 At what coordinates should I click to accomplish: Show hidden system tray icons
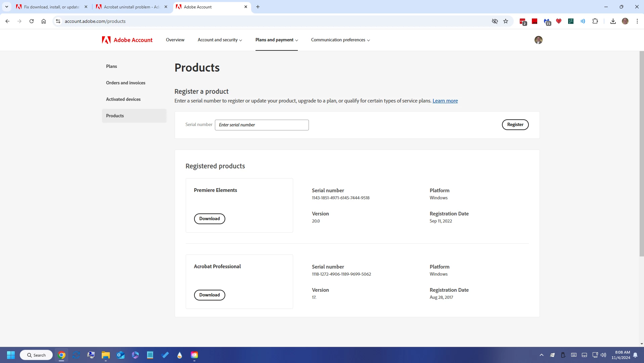(x=541, y=355)
